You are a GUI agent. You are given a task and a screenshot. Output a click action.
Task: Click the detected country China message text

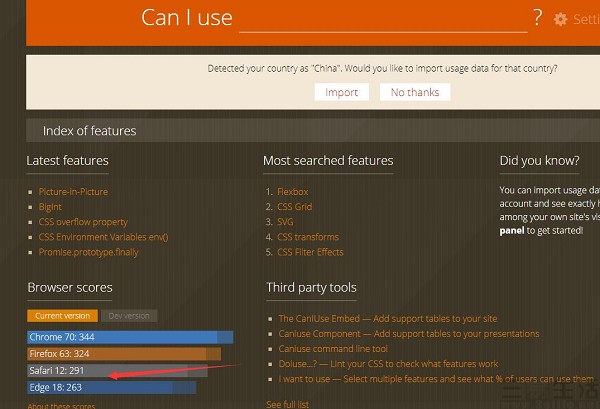(x=382, y=68)
